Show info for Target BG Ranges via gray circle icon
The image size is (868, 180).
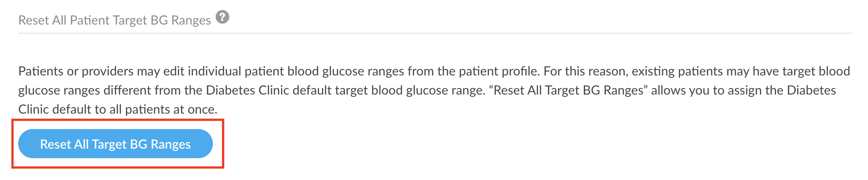(x=222, y=17)
